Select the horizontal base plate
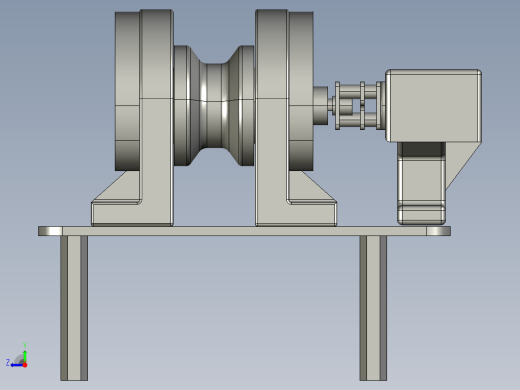This screenshot has width=520, height=390. tap(244, 231)
